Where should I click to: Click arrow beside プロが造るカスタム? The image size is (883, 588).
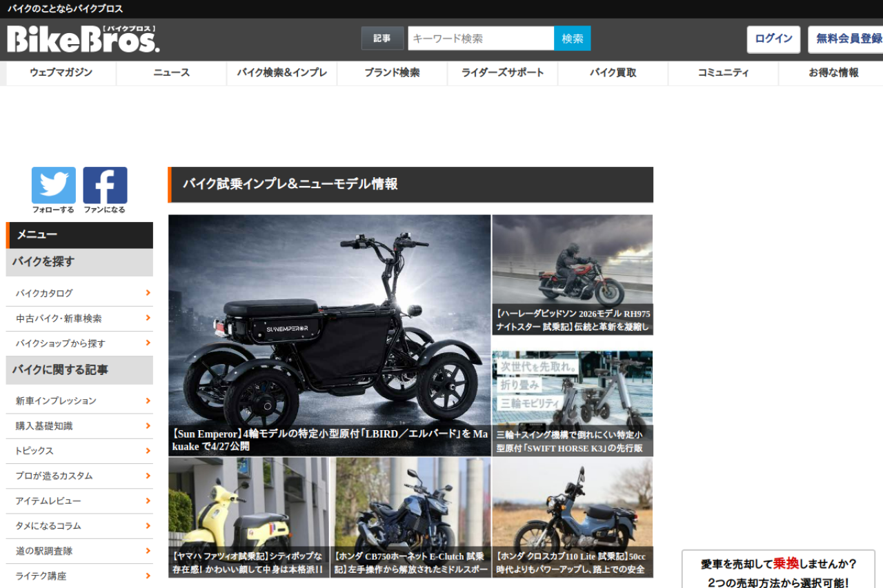click(x=148, y=476)
